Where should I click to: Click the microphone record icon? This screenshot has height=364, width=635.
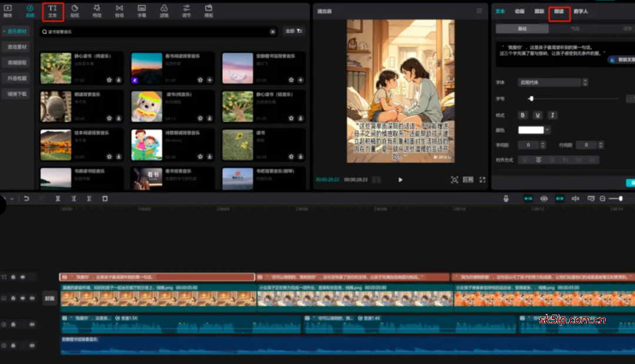506,199
